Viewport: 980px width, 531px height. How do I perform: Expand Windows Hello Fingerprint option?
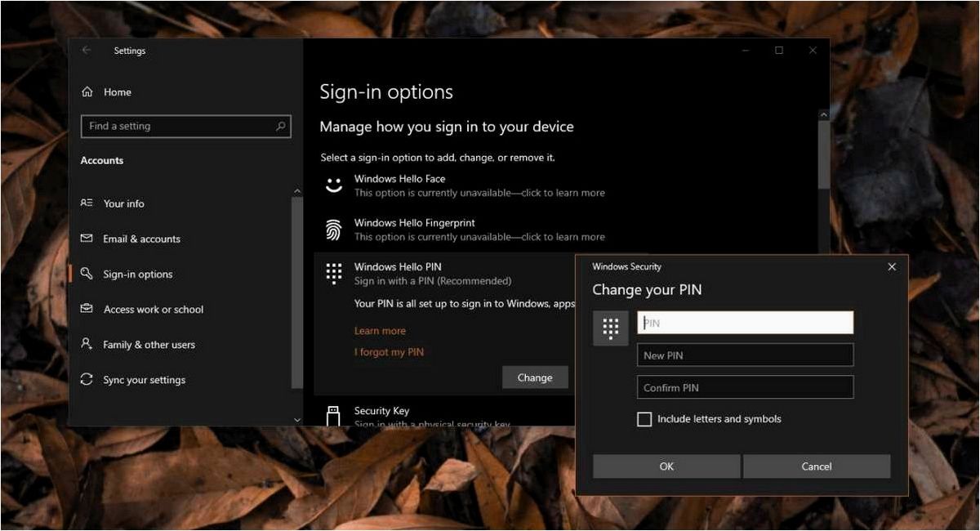point(567,230)
